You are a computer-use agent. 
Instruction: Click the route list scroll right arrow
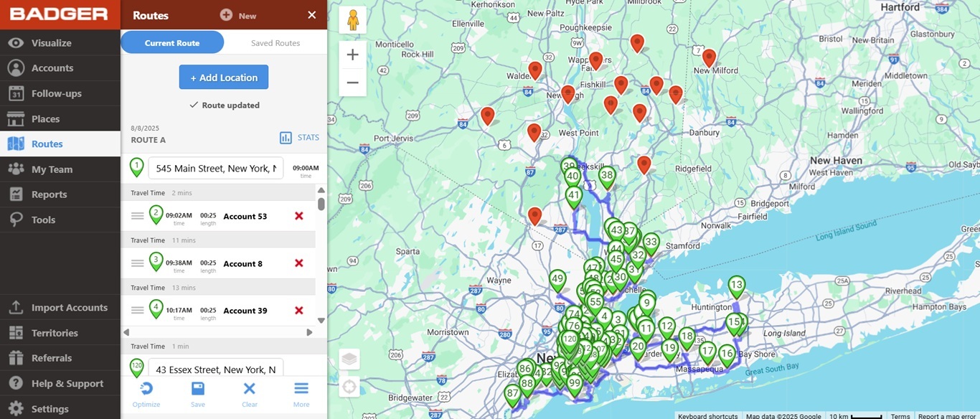click(310, 332)
